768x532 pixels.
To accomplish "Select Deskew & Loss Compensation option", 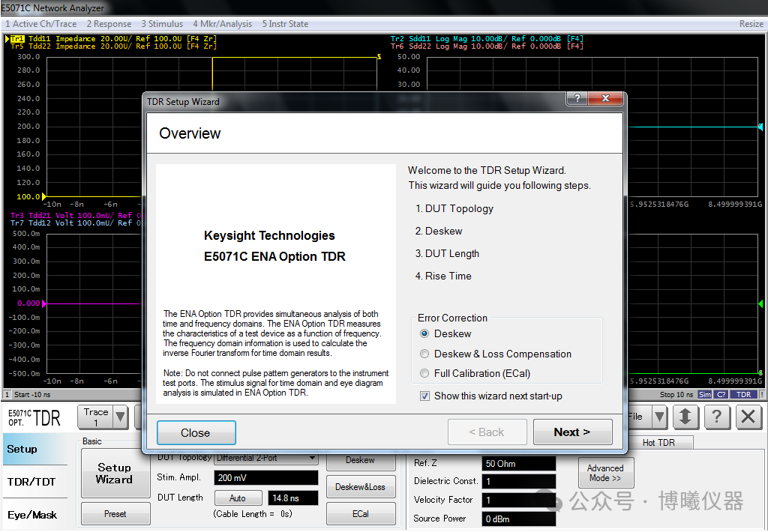I will (x=424, y=354).
